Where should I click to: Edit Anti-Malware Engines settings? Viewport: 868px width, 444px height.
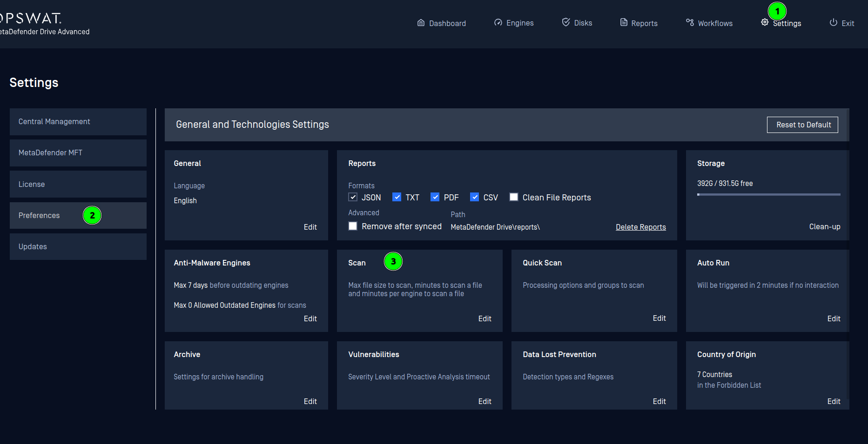click(x=310, y=318)
